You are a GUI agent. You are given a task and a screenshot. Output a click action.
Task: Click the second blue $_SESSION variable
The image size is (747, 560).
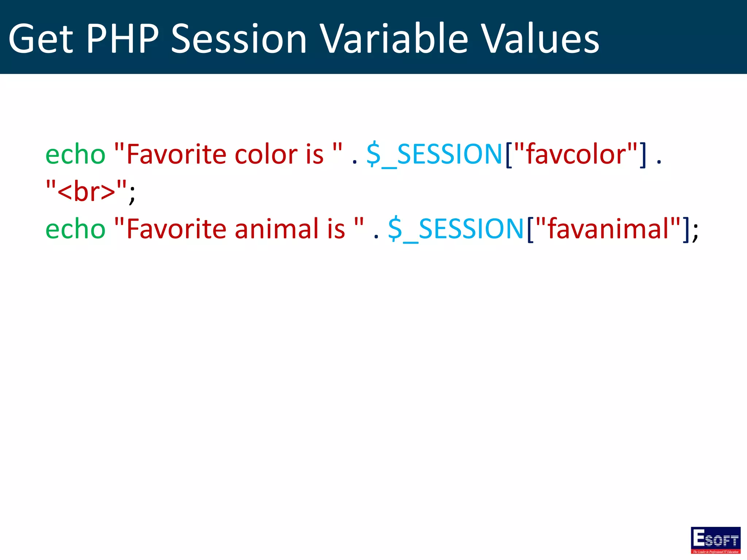456,229
